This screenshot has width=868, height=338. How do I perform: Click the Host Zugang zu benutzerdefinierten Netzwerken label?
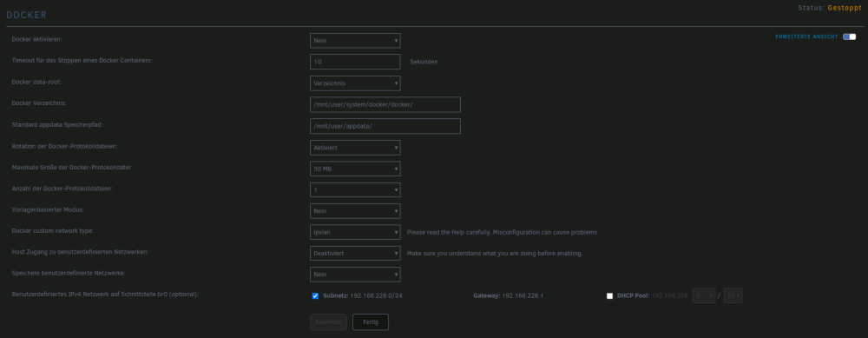(80, 252)
